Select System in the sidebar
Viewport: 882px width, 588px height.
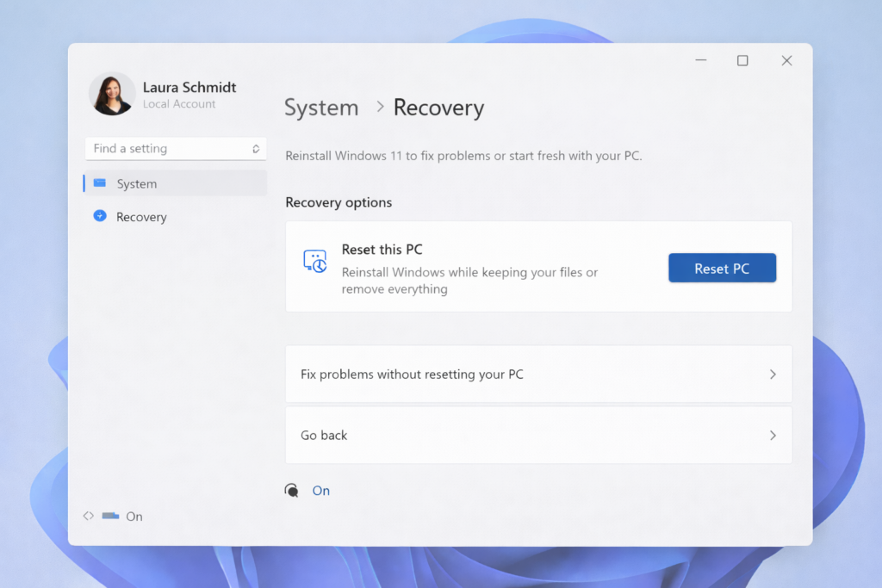pos(176,184)
